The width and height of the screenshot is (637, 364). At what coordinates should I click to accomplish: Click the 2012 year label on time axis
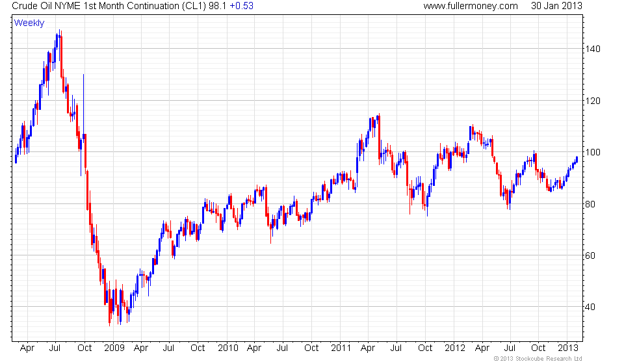[454, 348]
